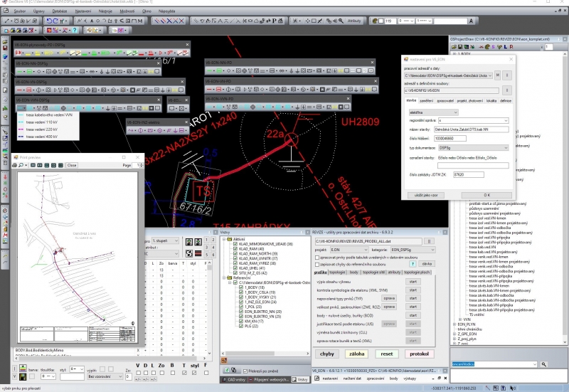Open 'regionální správa' dropdown
Image resolution: width=569 pixels, height=392 pixels.
coord(473,120)
